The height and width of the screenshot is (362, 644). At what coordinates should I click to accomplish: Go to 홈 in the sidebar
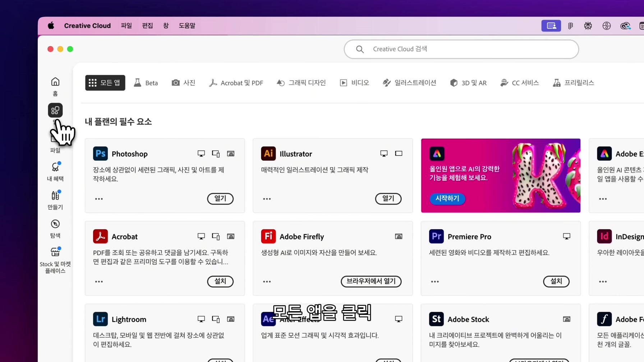55,87
